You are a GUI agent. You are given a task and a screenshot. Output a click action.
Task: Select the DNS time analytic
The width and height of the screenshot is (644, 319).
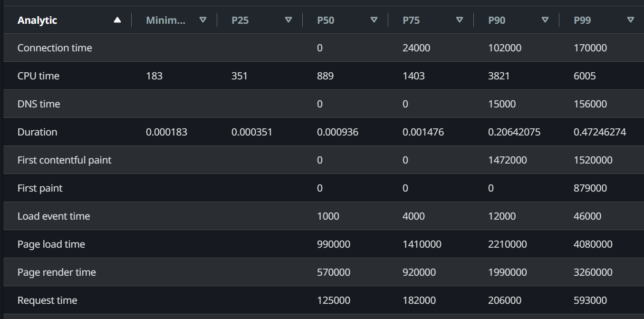point(39,104)
